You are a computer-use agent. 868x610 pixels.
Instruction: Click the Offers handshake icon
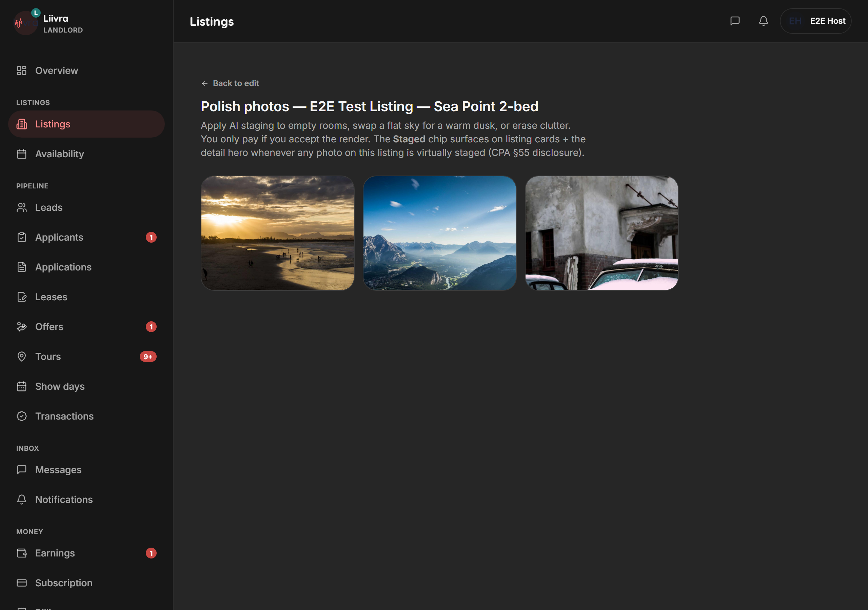tap(22, 327)
